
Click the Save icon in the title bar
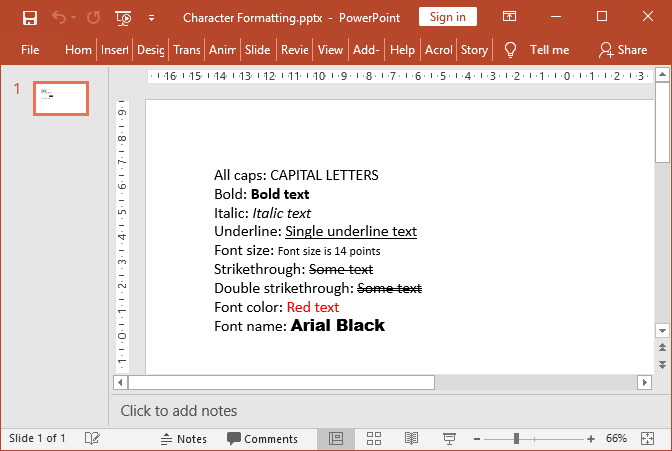click(30, 17)
